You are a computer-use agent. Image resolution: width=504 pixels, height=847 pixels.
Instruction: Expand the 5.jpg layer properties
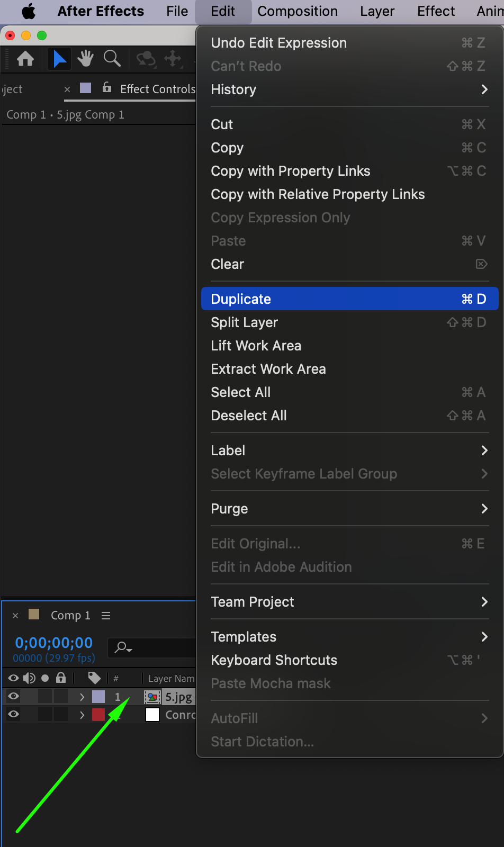click(82, 697)
